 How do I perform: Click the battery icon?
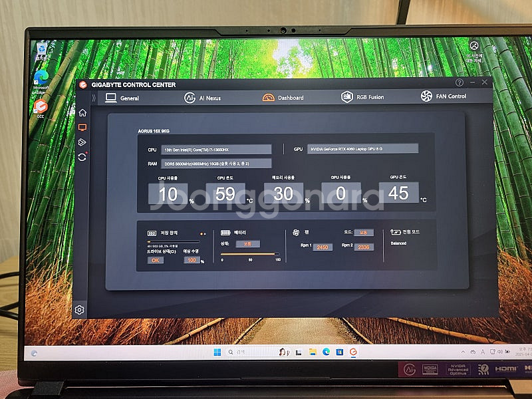click(225, 233)
